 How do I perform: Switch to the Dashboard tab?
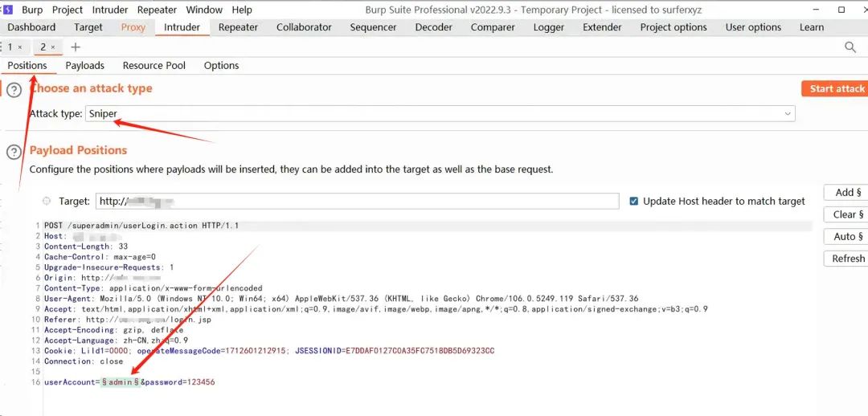point(31,27)
